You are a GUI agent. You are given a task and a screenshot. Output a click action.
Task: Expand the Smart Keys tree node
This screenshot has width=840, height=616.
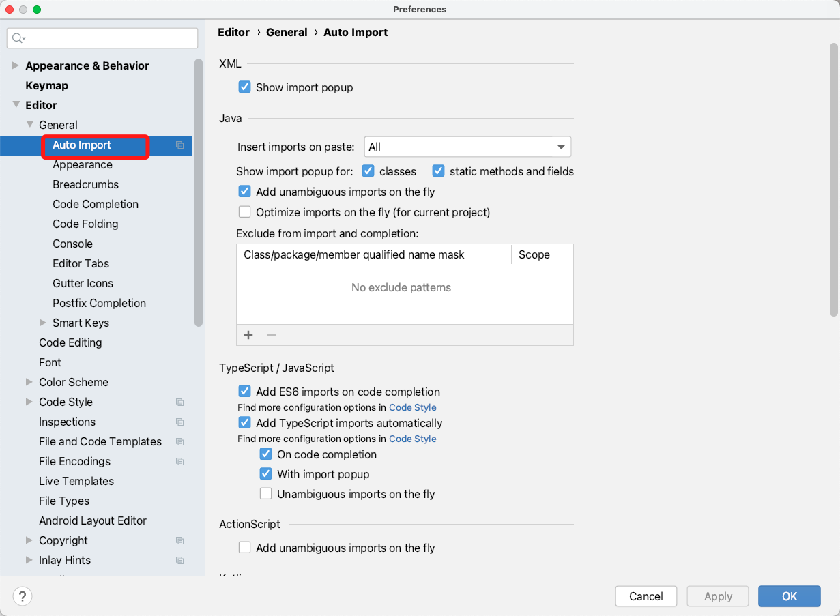pos(43,323)
